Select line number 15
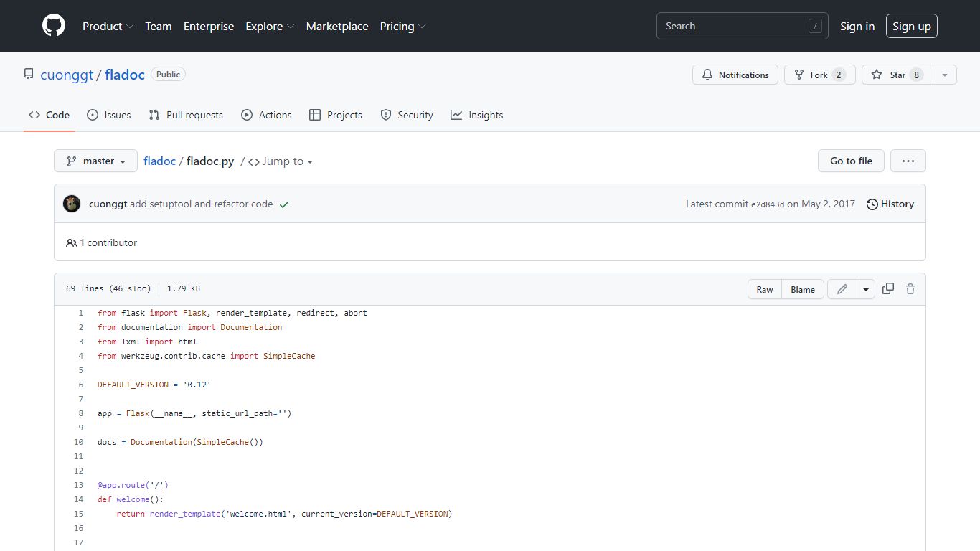The width and height of the screenshot is (980, 551). 78,514
